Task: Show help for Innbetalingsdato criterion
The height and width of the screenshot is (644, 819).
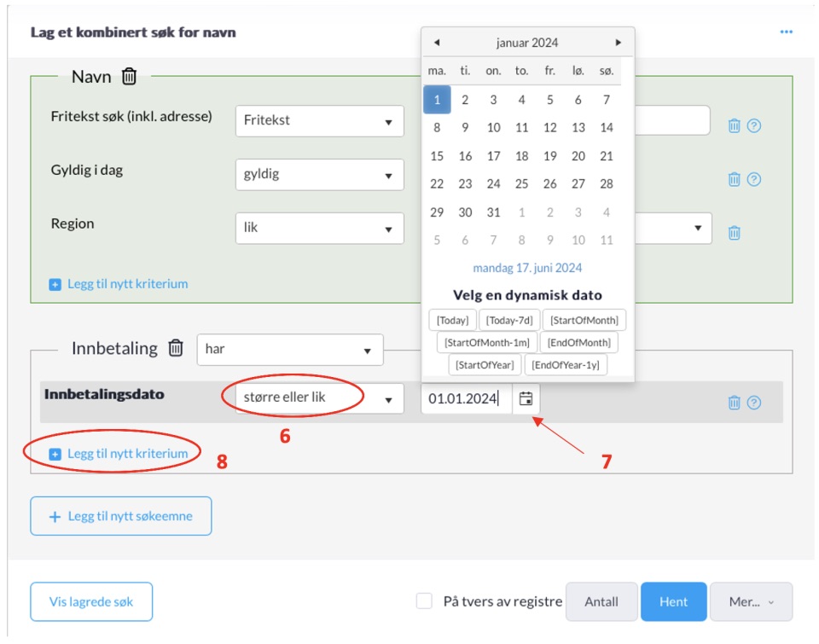Action: pyautogui.click(x=754, y=403)
